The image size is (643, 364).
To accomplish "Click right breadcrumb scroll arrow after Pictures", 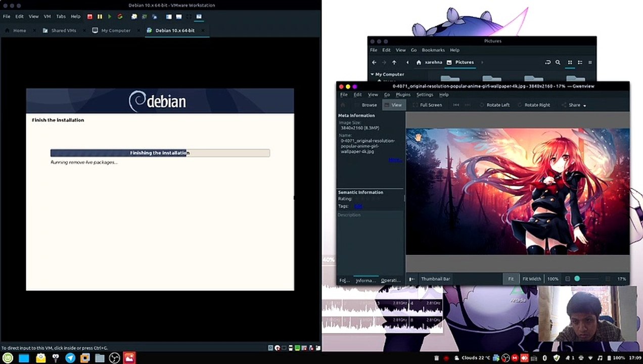I will click(482, 62).
